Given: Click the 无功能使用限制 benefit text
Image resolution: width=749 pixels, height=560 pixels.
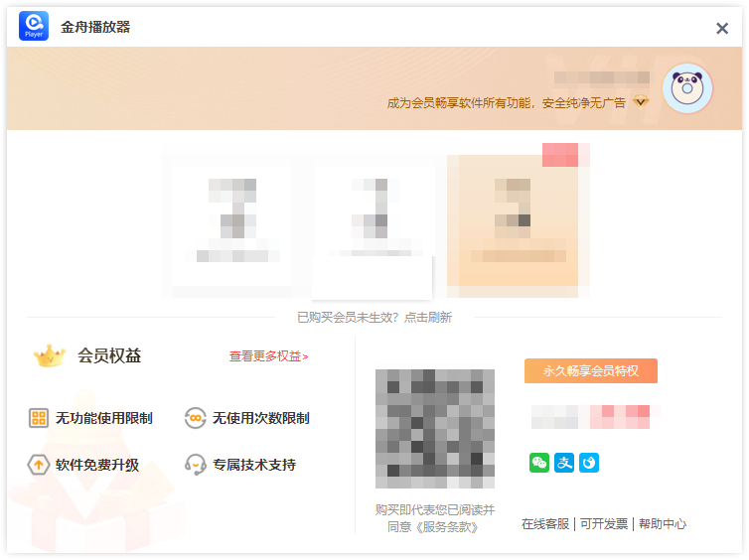Looking at the screenshot, I should [x=104, y=418].
